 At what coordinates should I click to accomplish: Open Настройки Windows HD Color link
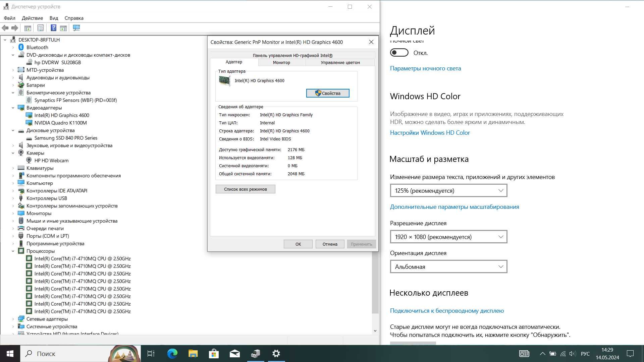(430, 133)
